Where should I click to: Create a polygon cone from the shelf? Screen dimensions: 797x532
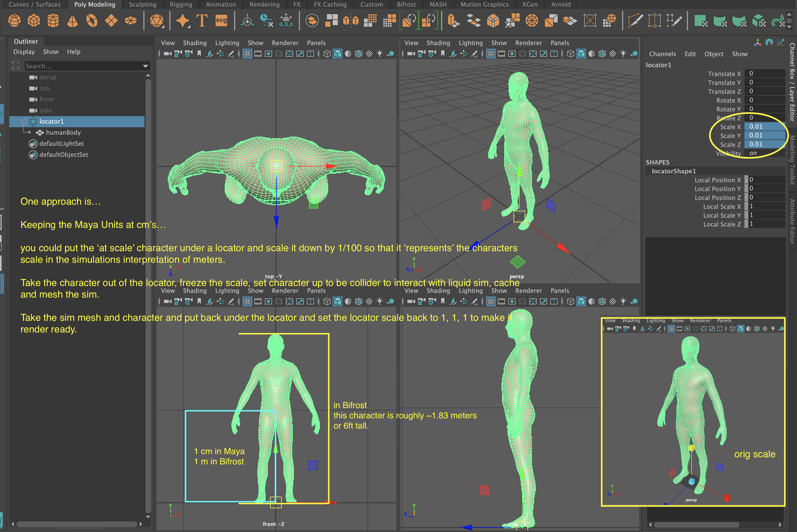(x=72, y=20)
